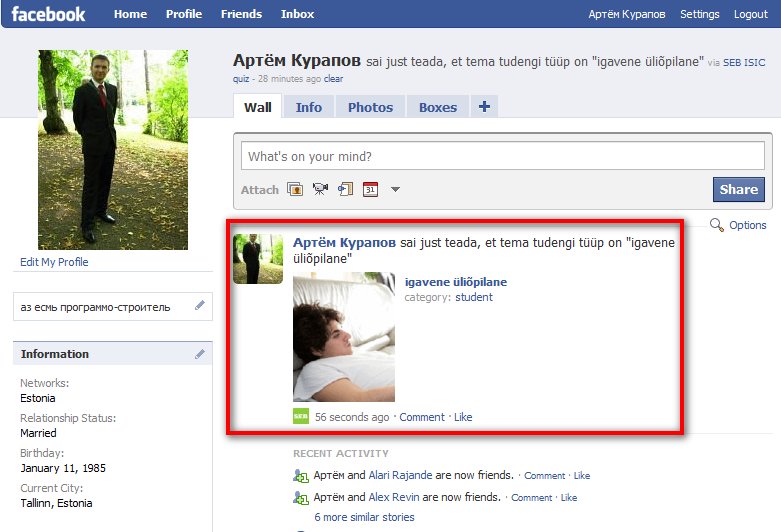The height and width of the screenshot is (532, 781).
Task: Open wall Options with magnifier icon
Action: click(x=738, y=225)
